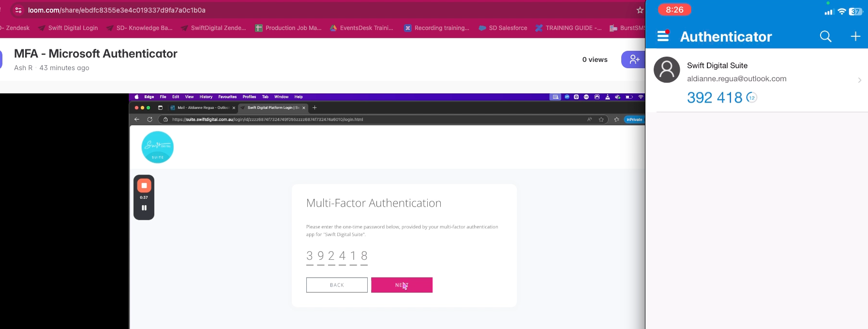The width and height of the screenshot is (868, 329).
Task: Click the Ash R author name
Action: [x=23, y=68]
